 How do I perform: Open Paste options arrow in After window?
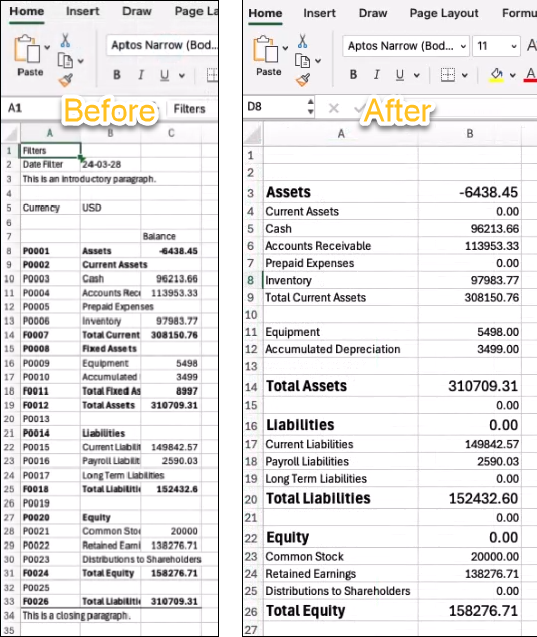pyautogui.click(x=285, y=48)
